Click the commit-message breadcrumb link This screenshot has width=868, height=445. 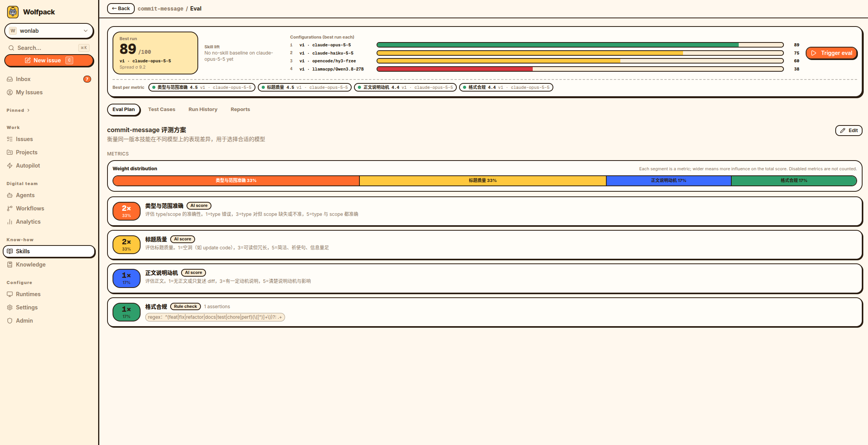pyautogui.click(x=160, y=9)
